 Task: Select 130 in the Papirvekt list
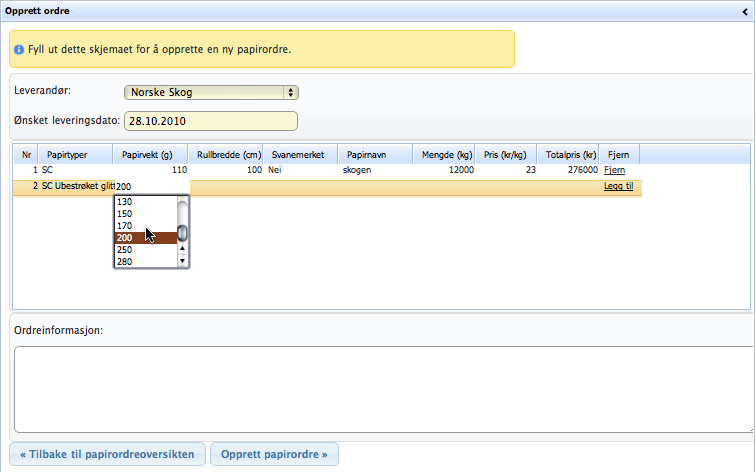click(125, 202)
